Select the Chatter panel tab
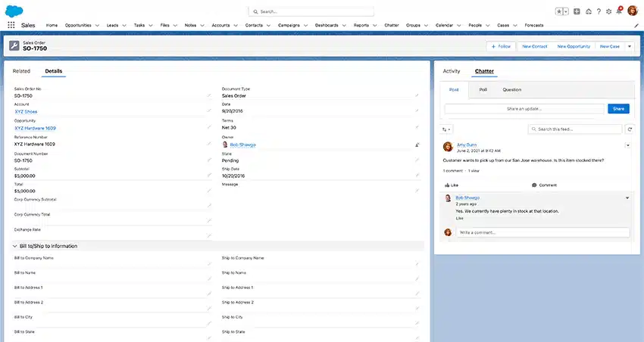644x342 pixels. [484, 71]
